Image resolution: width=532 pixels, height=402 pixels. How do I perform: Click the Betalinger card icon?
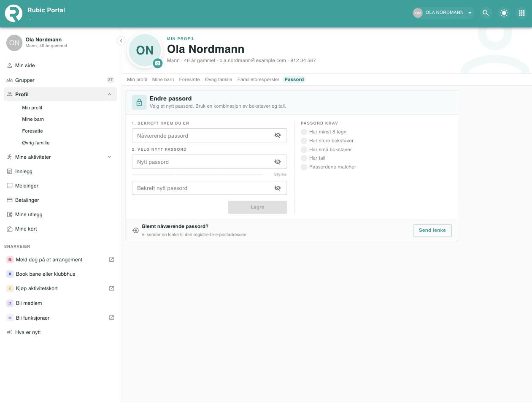click(10, 200)
